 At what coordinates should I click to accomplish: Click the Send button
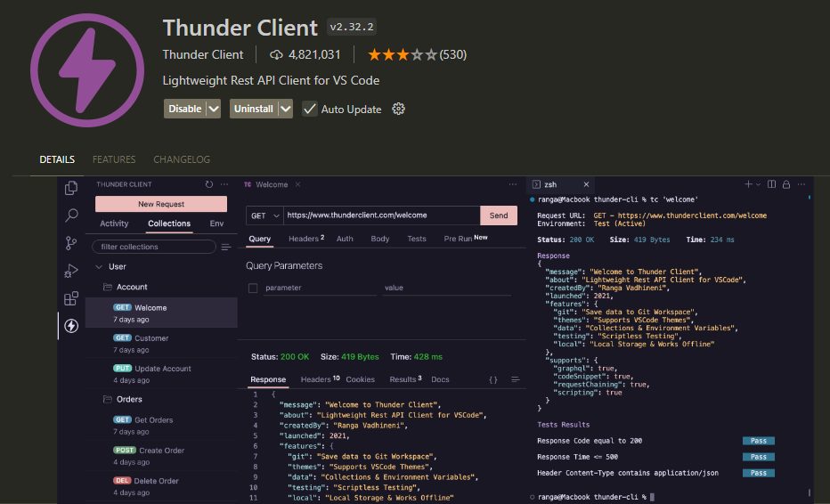tap(499, 215)
